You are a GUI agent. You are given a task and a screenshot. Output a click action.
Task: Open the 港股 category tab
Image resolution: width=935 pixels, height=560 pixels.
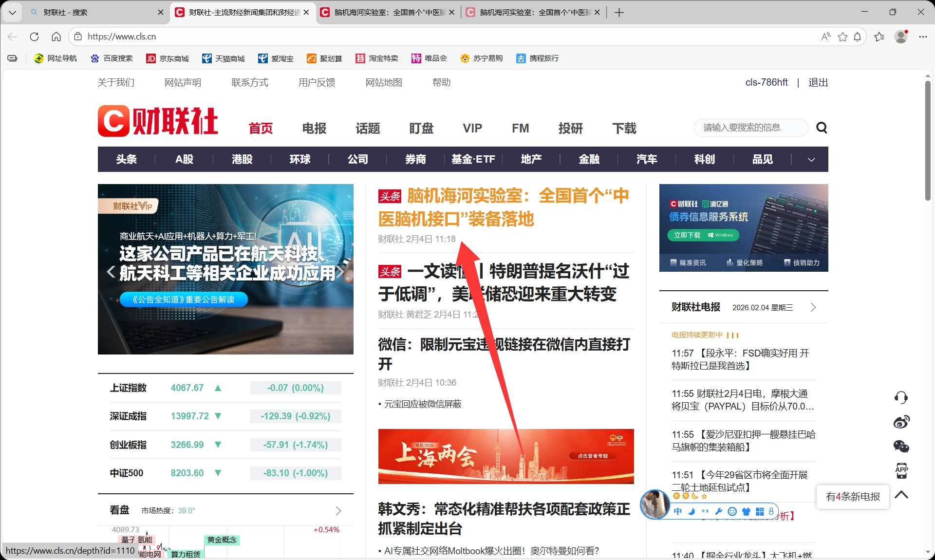coord(242,159)
